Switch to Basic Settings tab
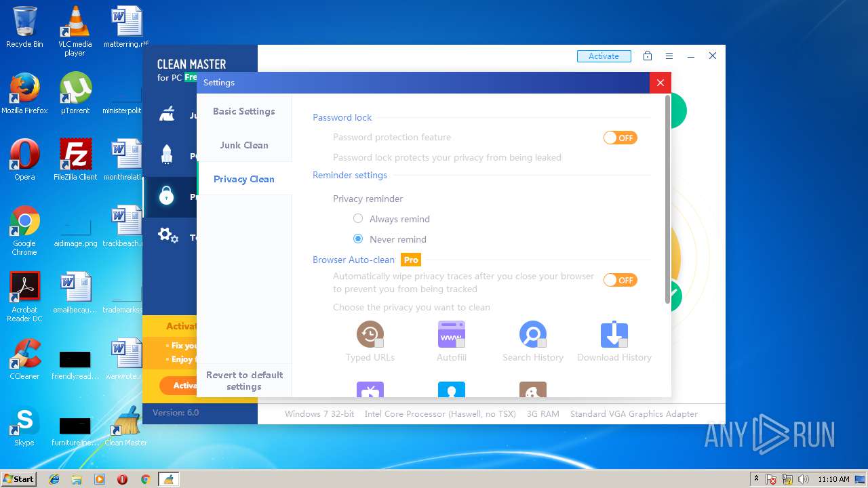This screenshot has height=488, width=868. coord(244,111)
